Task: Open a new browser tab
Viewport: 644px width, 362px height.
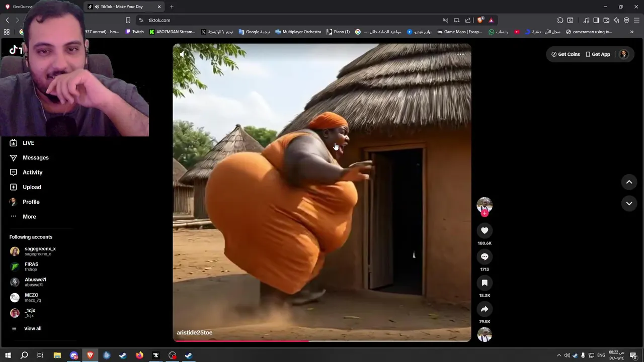Action: [172, 7]
